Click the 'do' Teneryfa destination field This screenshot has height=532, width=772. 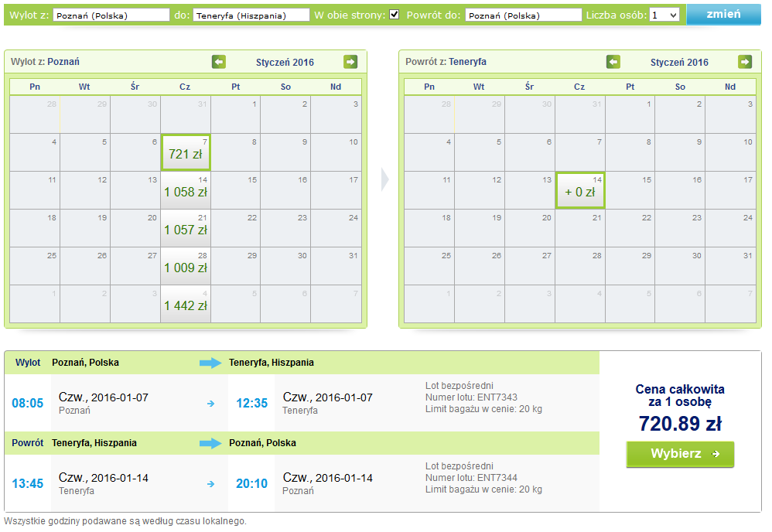251,15
